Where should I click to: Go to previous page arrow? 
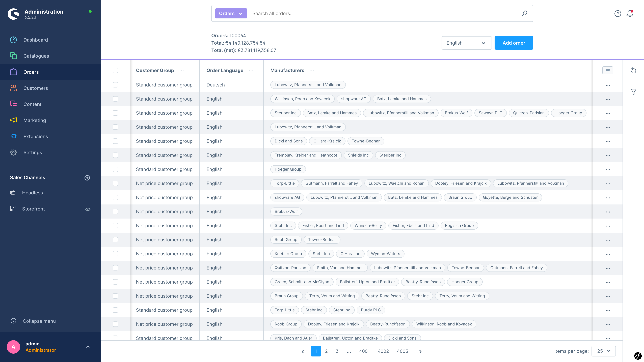(x=303, y=351)
